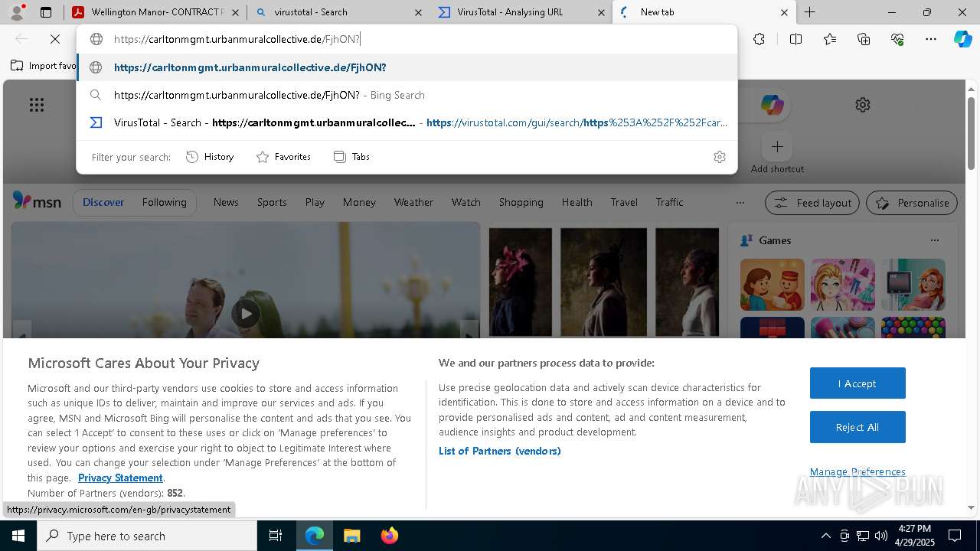Close the New tab tab

click(784, 12)
